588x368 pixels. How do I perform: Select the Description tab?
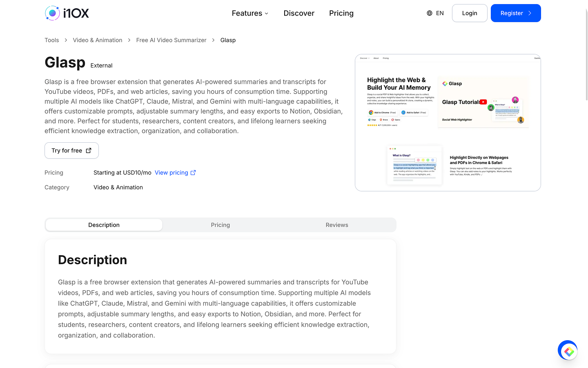click(104, 225)
